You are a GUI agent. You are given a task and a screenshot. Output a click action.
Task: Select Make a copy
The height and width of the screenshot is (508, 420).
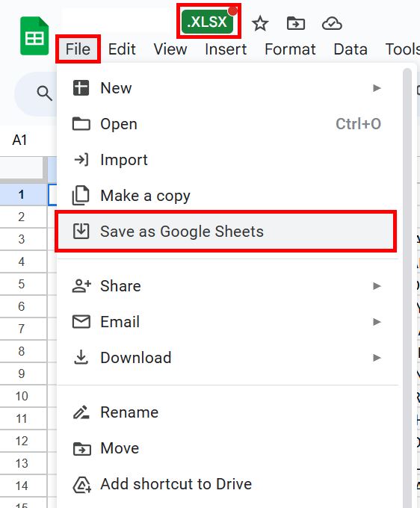tap(227, 196)
